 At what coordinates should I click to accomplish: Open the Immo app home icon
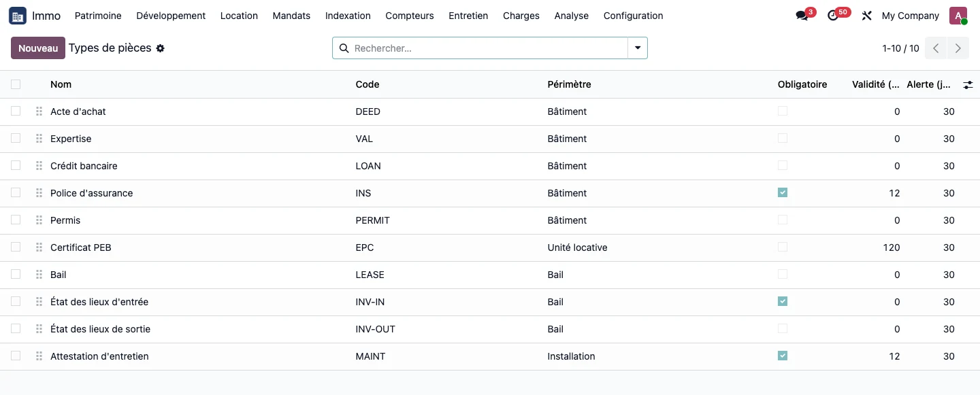[x=18, y=16]
